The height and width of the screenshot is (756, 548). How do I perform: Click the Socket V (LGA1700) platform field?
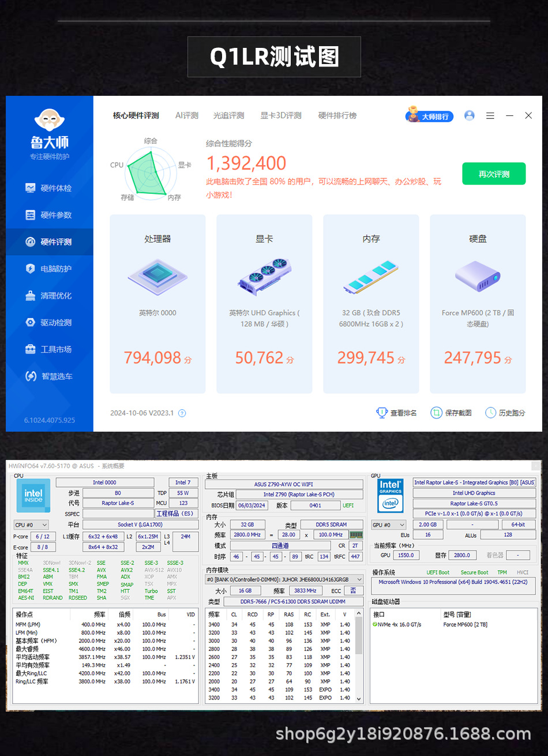tap(140, 525)
